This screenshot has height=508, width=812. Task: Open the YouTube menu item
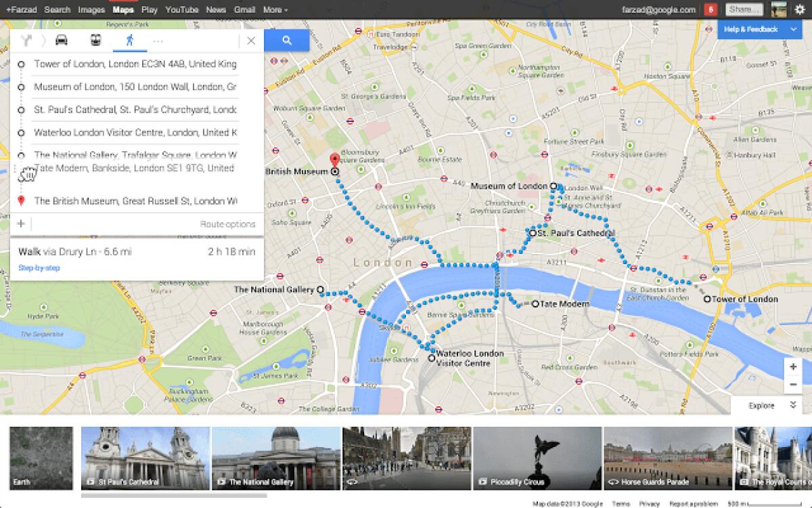[181, 9]
